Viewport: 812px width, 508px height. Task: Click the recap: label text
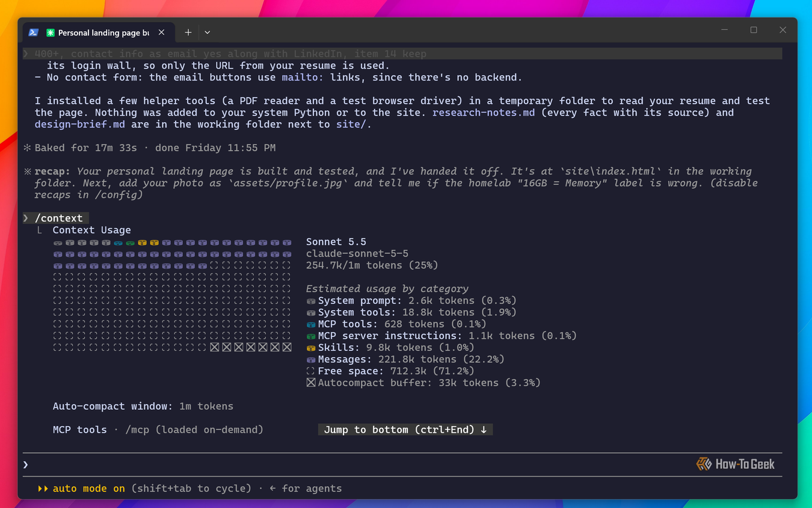click(52, 171)
